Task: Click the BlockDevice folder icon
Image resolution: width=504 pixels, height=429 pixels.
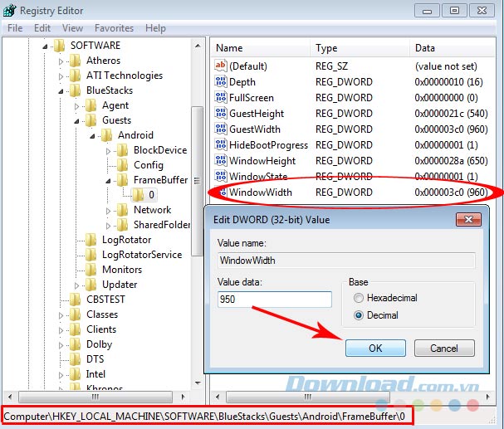Action: coord(122,150)
